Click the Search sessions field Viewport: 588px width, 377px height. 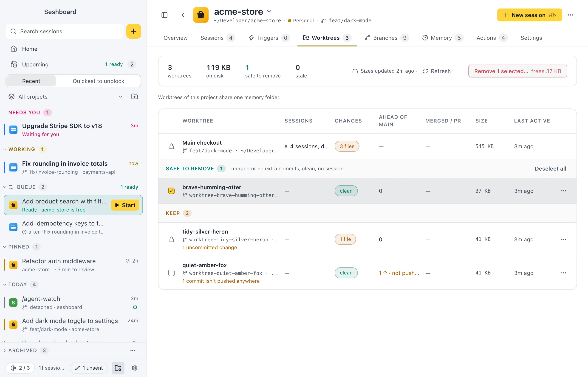65,31
